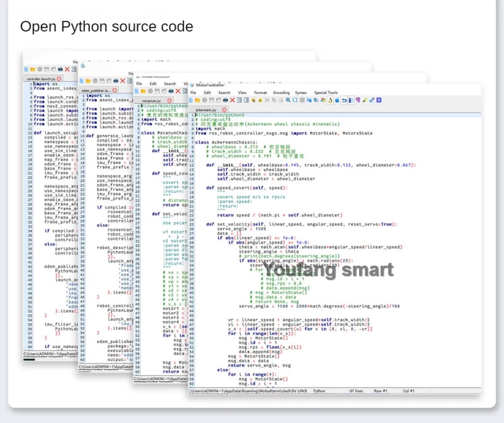Close the ackermann.py tab
Screen dimensions: 504x423
[224, 110]
